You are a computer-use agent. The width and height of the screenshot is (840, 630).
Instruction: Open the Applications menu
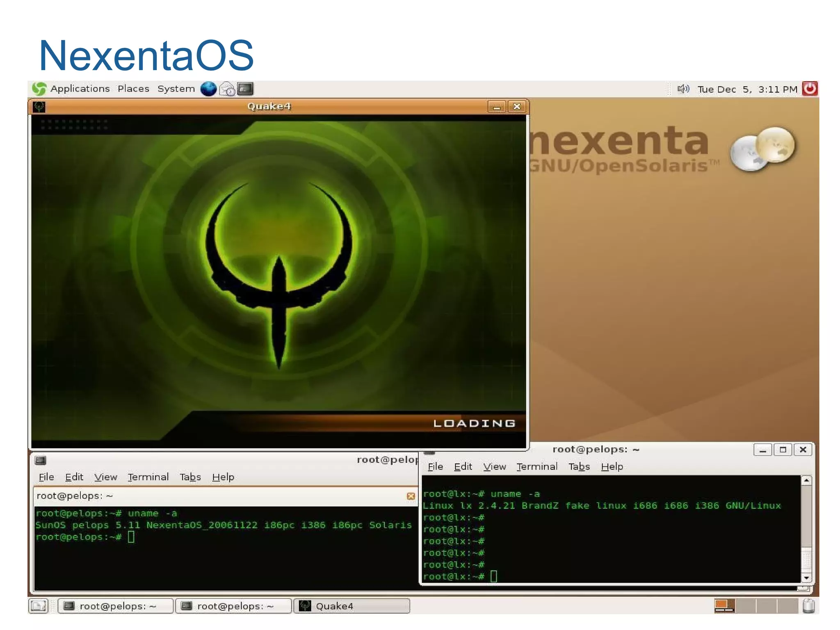click(x=80, y=89)
